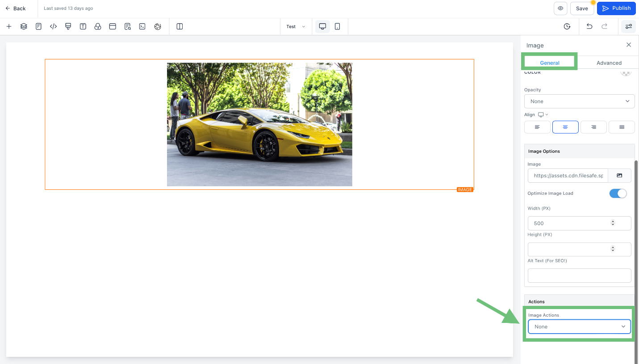This screenshot has width=639, height=364.
Task: Open the overlapping circles color icon
Action: [98, 26]
